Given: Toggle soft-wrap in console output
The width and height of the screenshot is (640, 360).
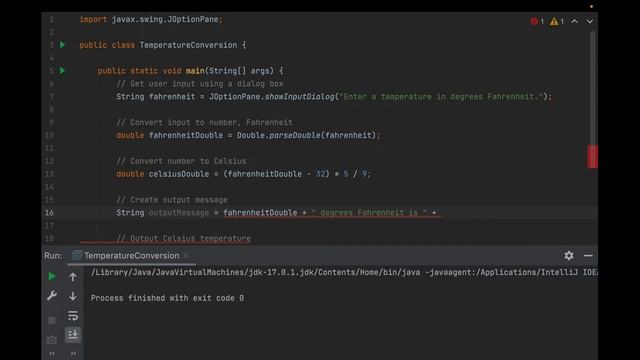Looking at the screenshot, I should point(73,316).
